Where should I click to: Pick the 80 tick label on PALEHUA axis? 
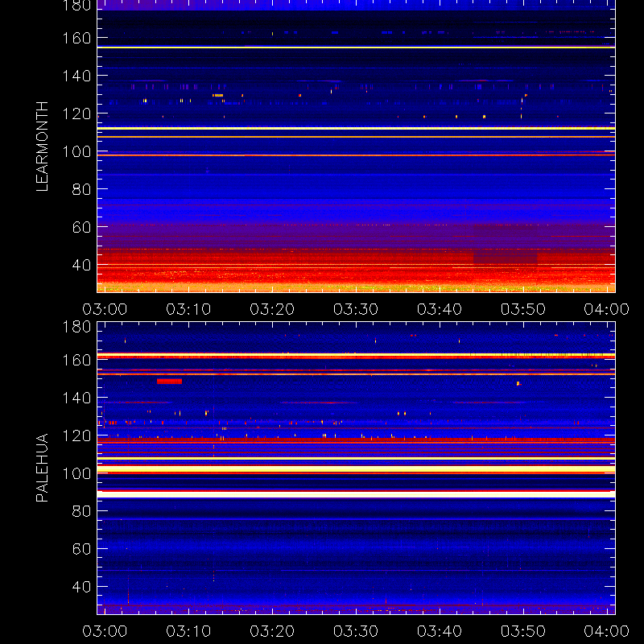pyautogui.click(x=81, y=511)
